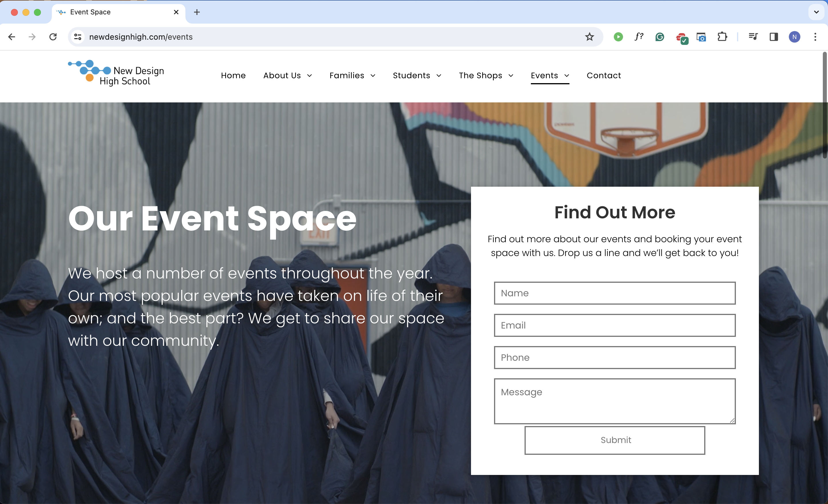Open The Shops menu
This screenshot has width=828, height=504.
[x=481, y=76]
